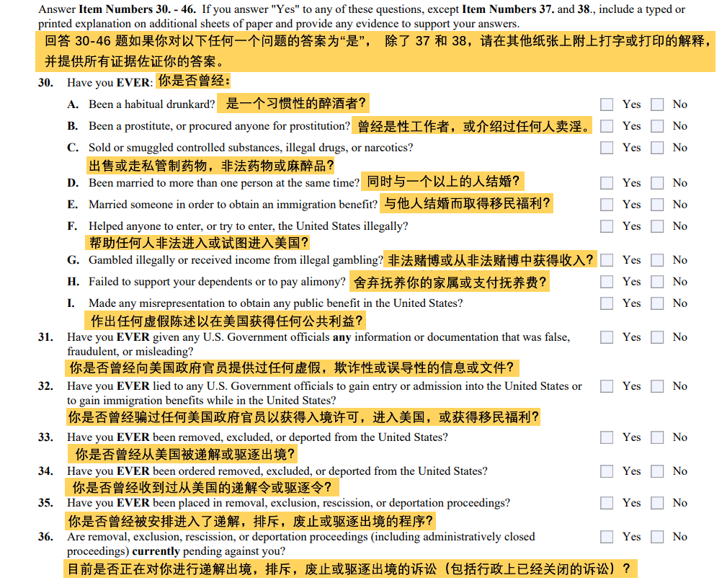
Task: Check No for habitual drunkard question 30A
Action: 657,104
